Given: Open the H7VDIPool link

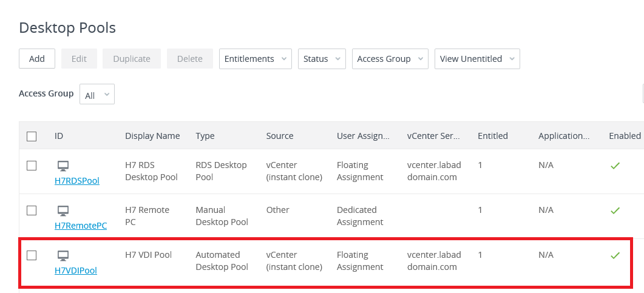Looking at the screenshot, I should pyautogui.click(x=76, y=271).
